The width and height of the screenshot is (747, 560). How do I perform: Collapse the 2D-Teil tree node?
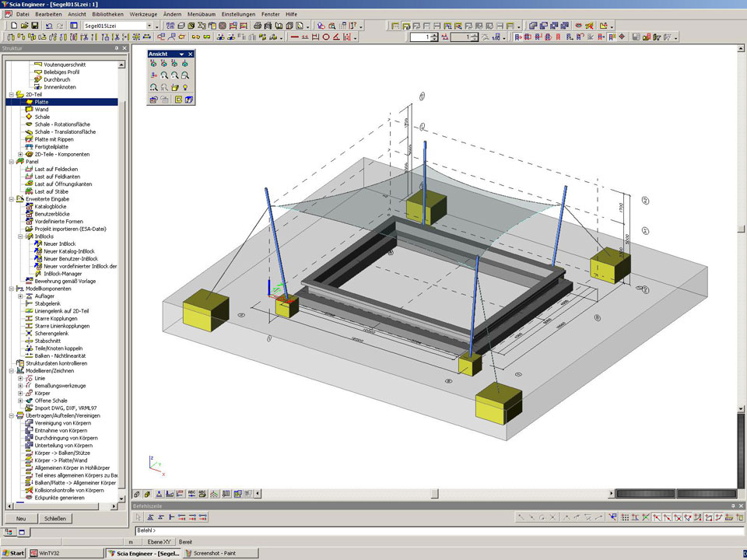coord(11,94)
